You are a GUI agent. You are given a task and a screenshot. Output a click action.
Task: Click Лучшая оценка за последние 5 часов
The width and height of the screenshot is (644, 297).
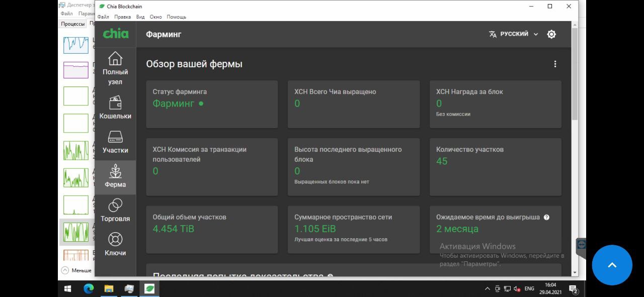[x=341, y=240]
